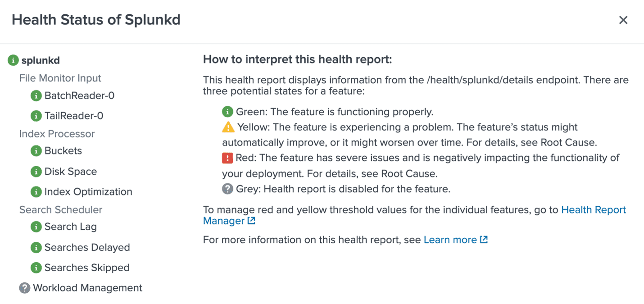Click the BatchReader-0 green status icon
The width and height of the screenshot is (644, 304).
(x=36, y=96)
